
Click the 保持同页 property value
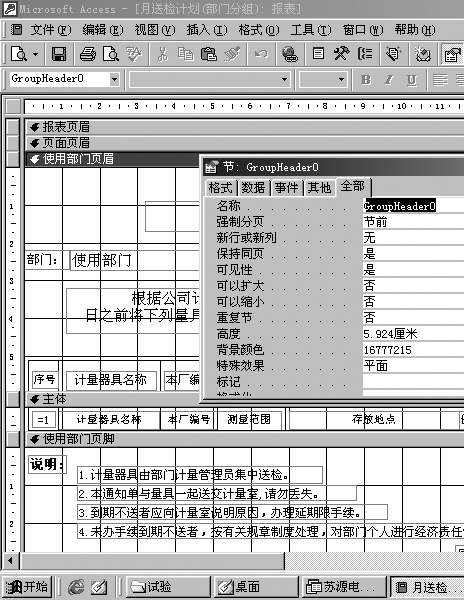coord(413,254)
